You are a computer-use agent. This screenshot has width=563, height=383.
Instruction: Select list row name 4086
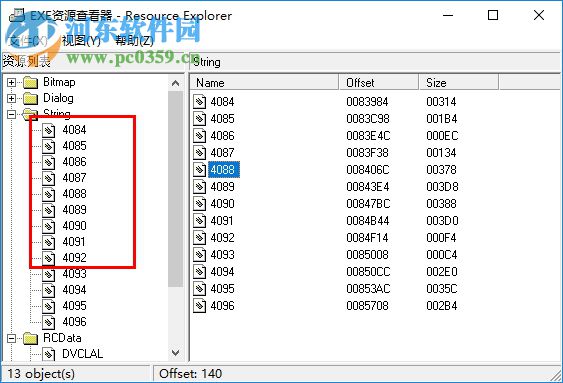point(222,136)
